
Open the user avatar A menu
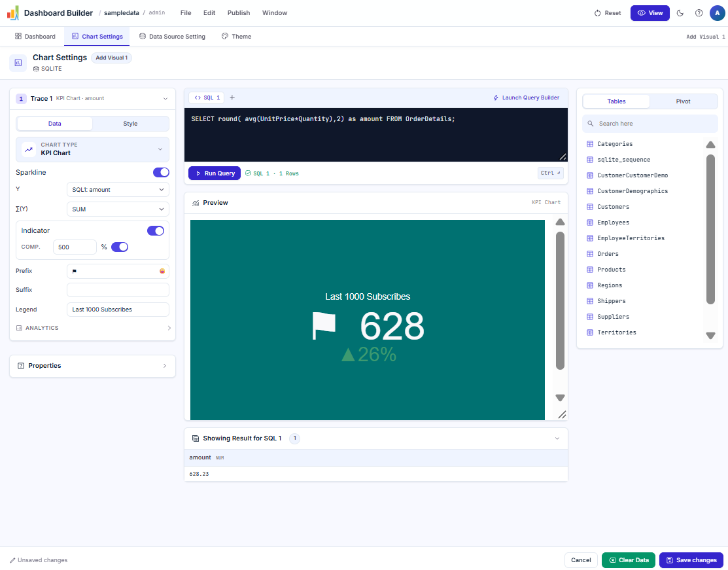coord(718,13)
